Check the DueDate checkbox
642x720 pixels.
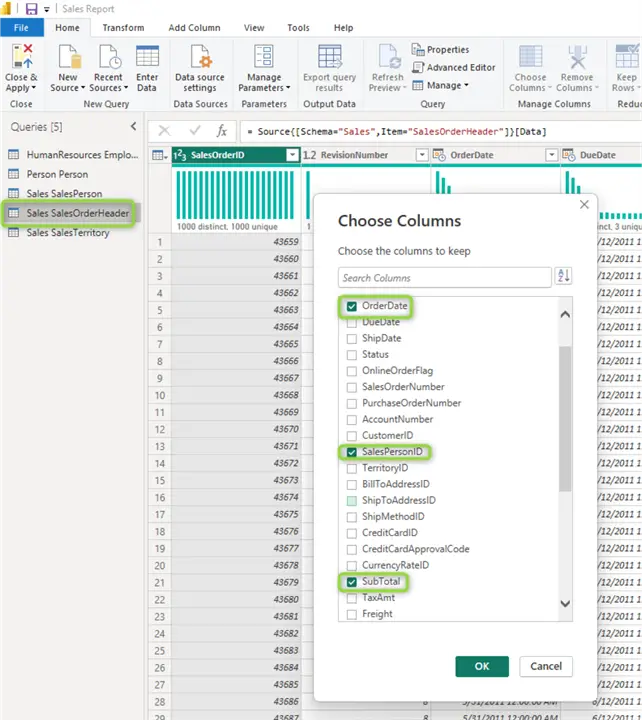352,322
